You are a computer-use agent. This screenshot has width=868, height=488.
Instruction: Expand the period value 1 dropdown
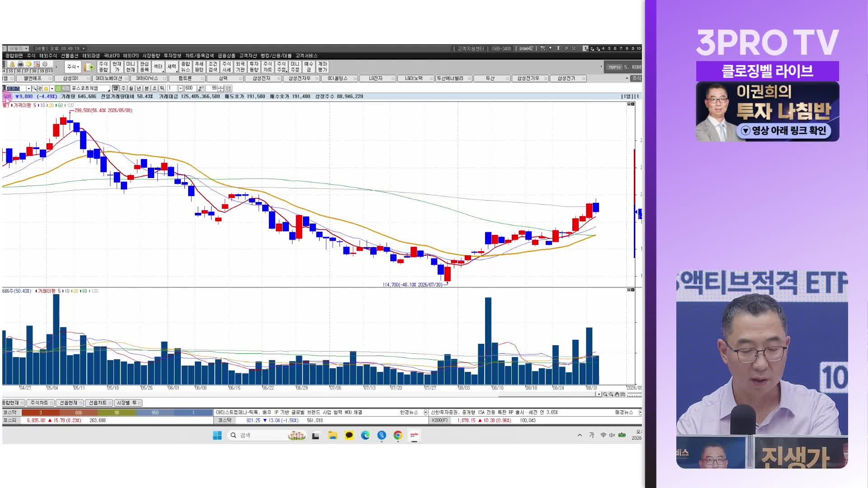pos(180,88)
